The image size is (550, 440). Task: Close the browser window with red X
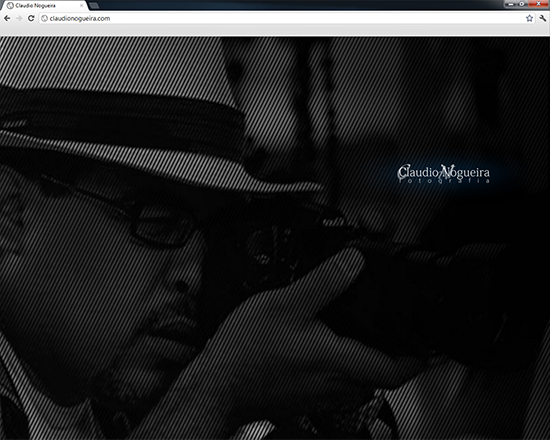coord(538,4)
